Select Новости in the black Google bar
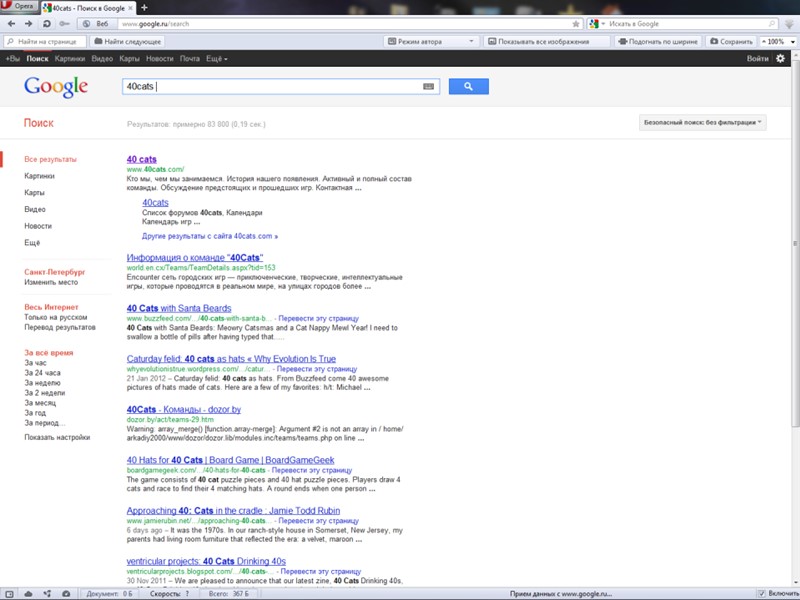The height and width of the screenshot is (600, 800). point(160,59)
